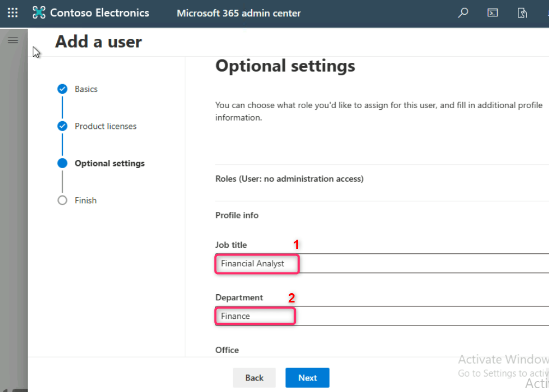Open the app launcher waffle icon
The height and width of the screenshot is (392, 549).
tap(13, 13)
